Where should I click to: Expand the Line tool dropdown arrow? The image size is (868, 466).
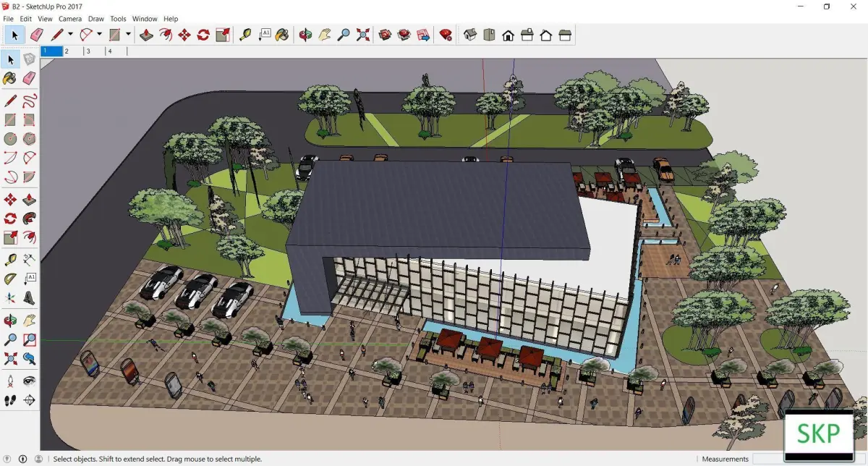70,34
